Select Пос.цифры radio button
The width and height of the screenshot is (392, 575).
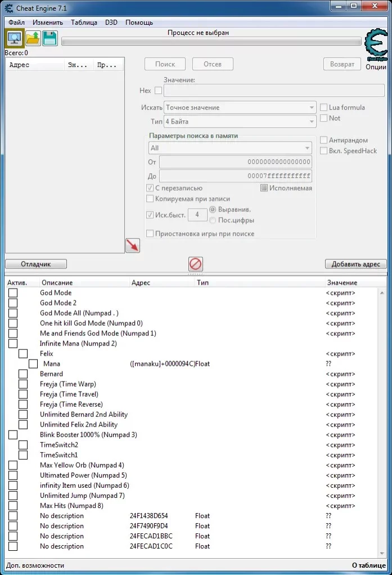tap(213, 221)
